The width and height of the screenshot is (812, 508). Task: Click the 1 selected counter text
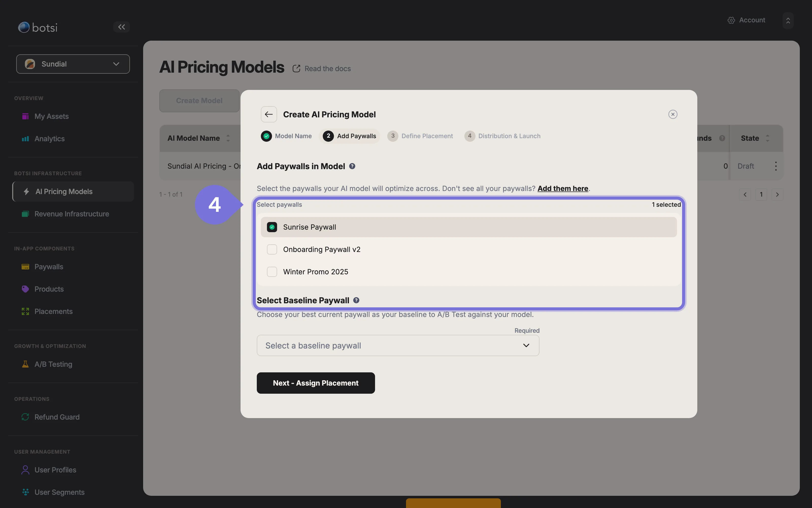666,205
